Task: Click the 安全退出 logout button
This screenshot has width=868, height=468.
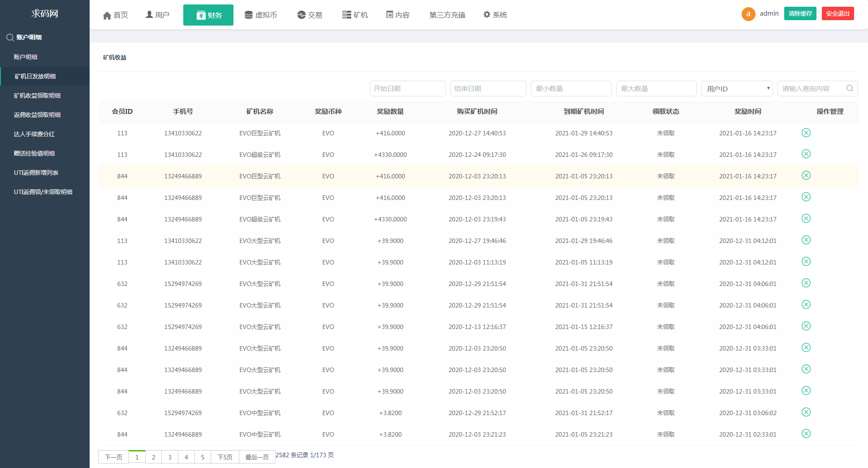Action: click(838, 13)
